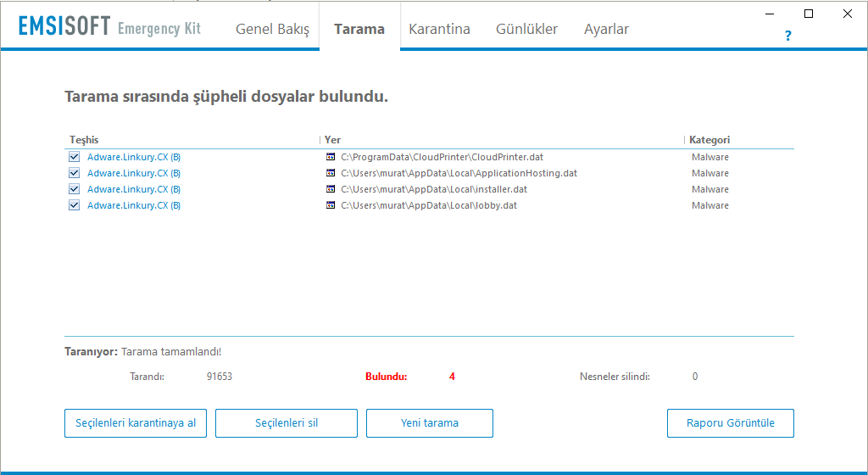
Task: Click the red Bulundu label
Action: click(387, 377)
